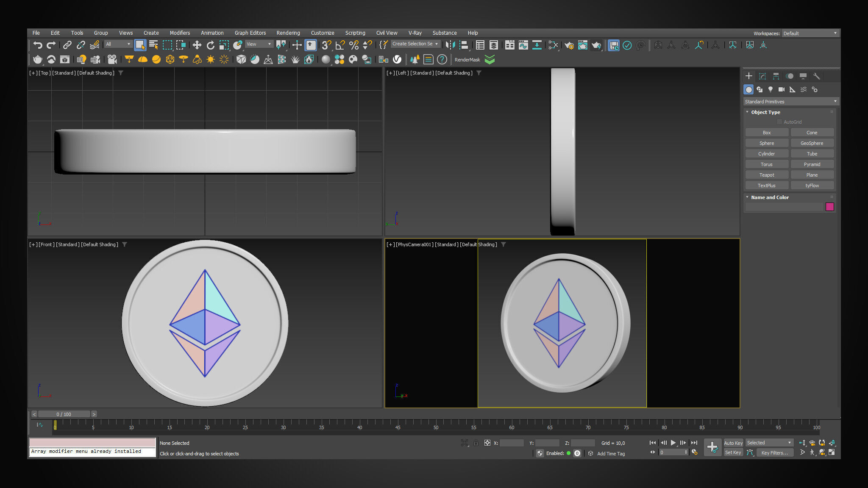This screenshot has width=868, height=488.
Task: Open the reference coordinate View dropdown
Action: [x=259, y=44]
